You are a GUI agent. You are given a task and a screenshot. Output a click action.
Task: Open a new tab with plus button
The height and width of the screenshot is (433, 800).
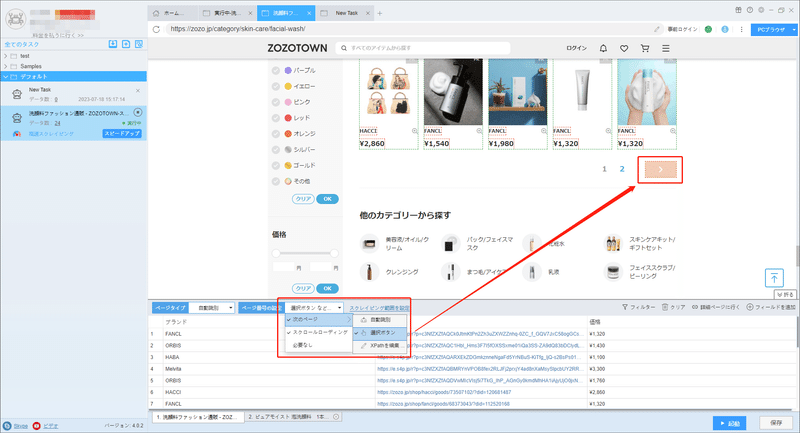(x=380, y=13)
